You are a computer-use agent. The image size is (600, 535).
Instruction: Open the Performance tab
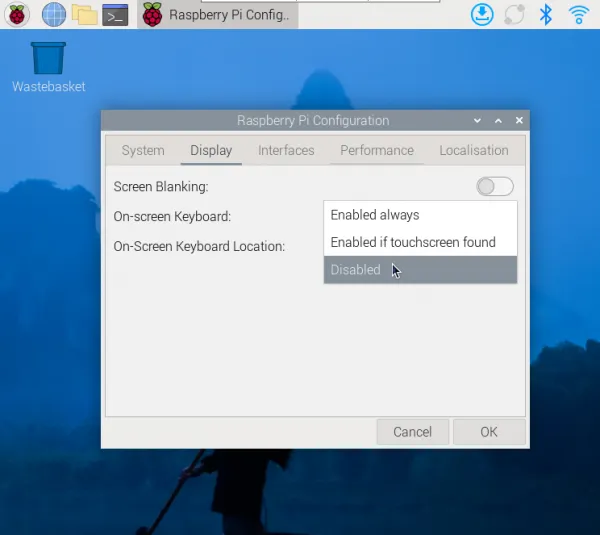point(376,150)
